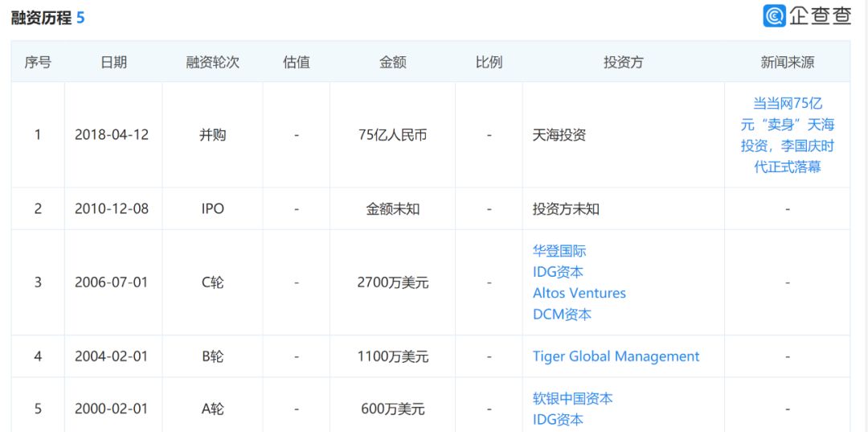Open the C轮 row's IDG资本 investor link

point(558,272)
